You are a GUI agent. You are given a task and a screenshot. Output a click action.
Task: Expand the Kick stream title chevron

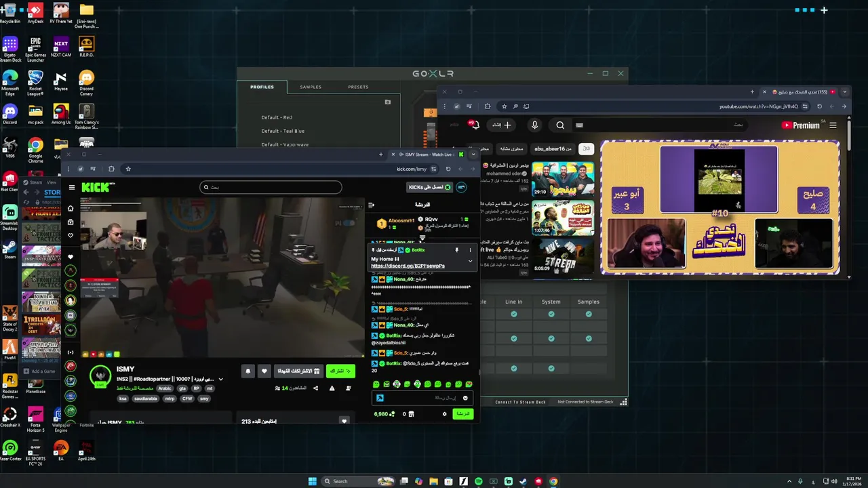pos(221,380)
